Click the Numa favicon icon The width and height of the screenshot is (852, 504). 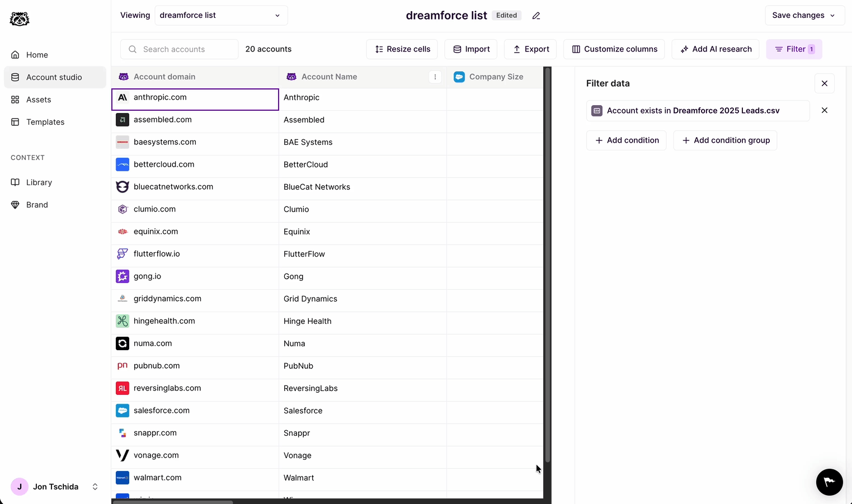point(123,343)
